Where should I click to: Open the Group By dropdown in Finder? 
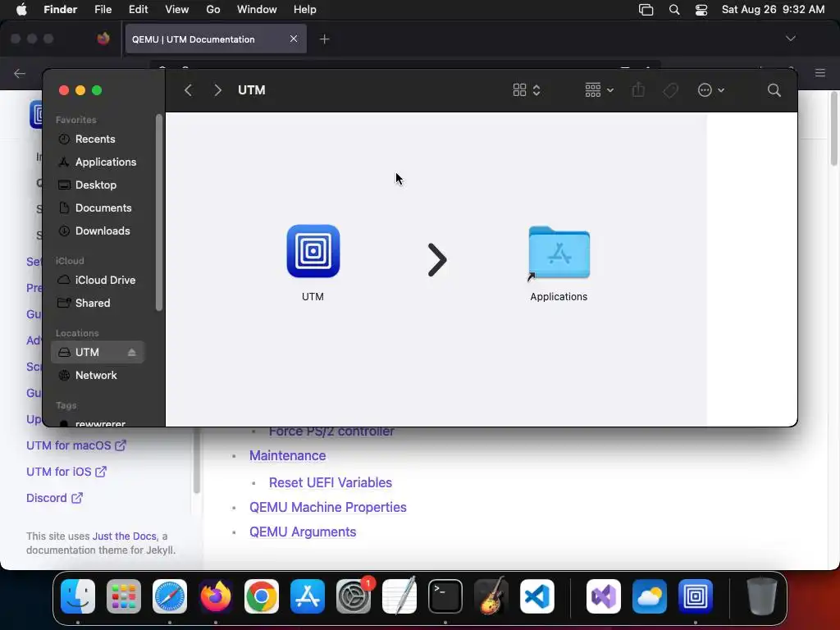pyautogui.click(x=599, y=90)
